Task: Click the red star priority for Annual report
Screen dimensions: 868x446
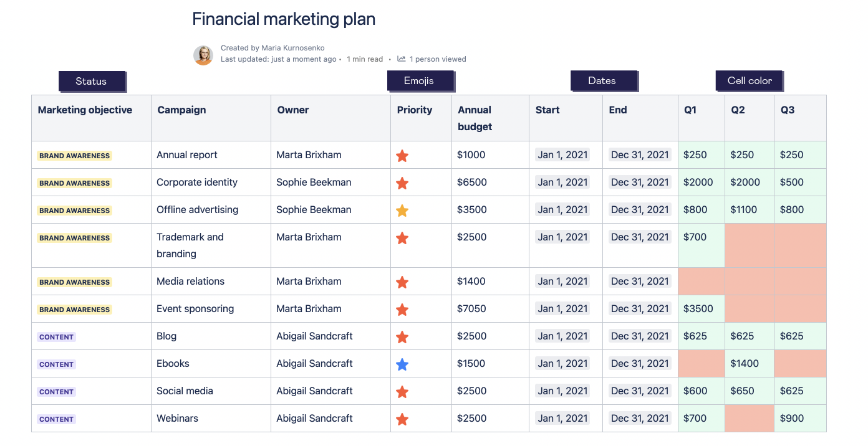Action: coord(402,154)
